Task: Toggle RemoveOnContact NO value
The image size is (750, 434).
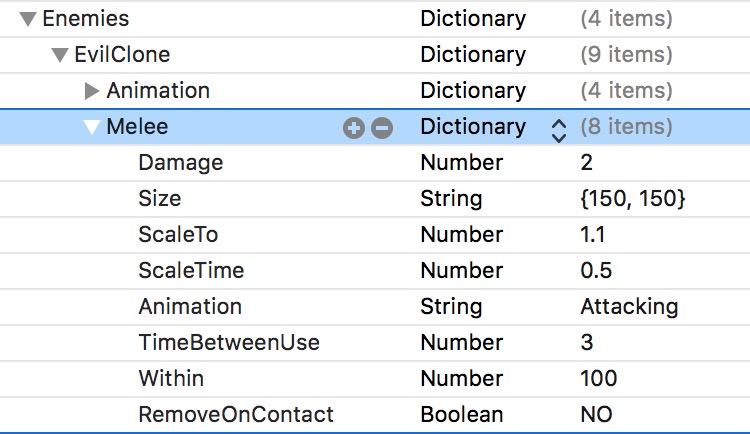Action: click(596, 415)
